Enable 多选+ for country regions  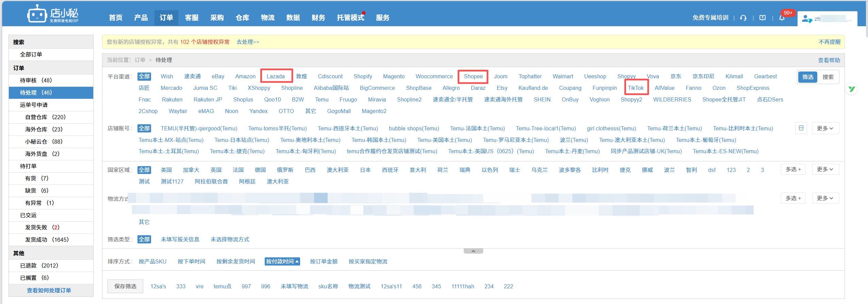click(793, 170)
